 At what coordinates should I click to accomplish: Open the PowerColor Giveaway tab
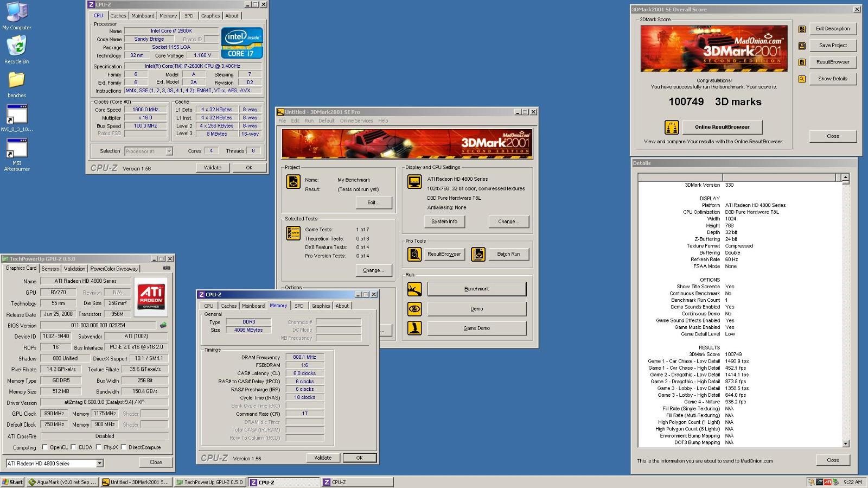point(114,269)
